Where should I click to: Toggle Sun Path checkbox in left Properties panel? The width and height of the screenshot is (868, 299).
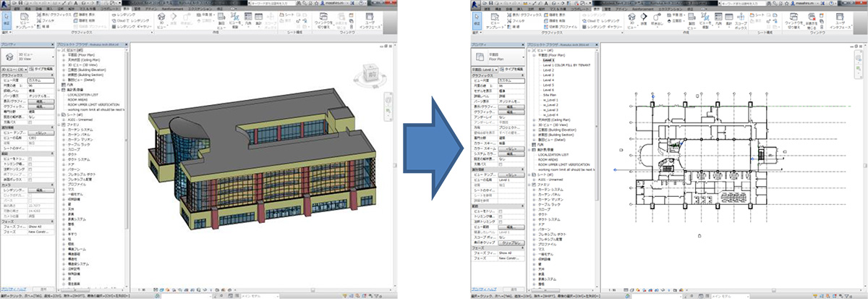pos(30,122)
